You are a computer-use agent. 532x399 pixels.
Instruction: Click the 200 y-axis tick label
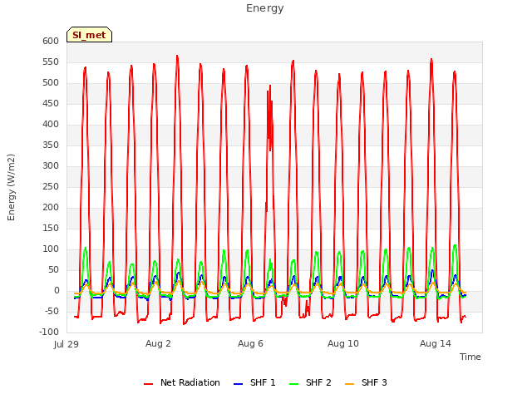click(x=51, y=207)
